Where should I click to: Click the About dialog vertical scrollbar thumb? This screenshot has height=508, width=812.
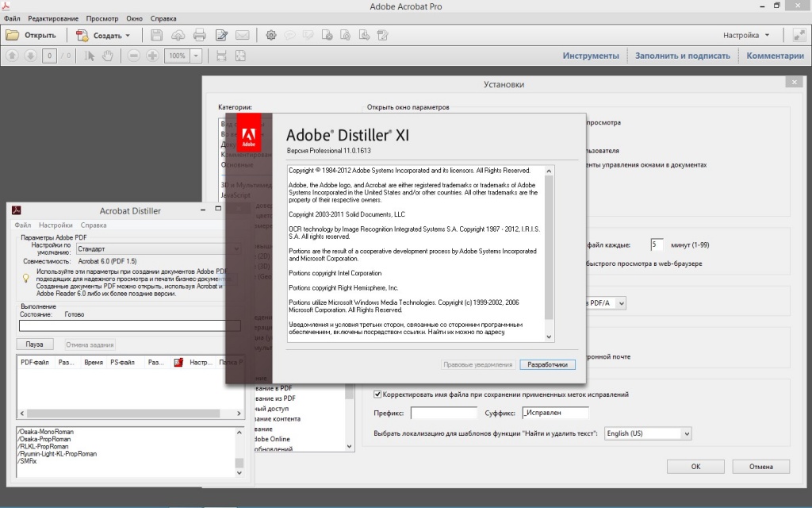(549, 248)
